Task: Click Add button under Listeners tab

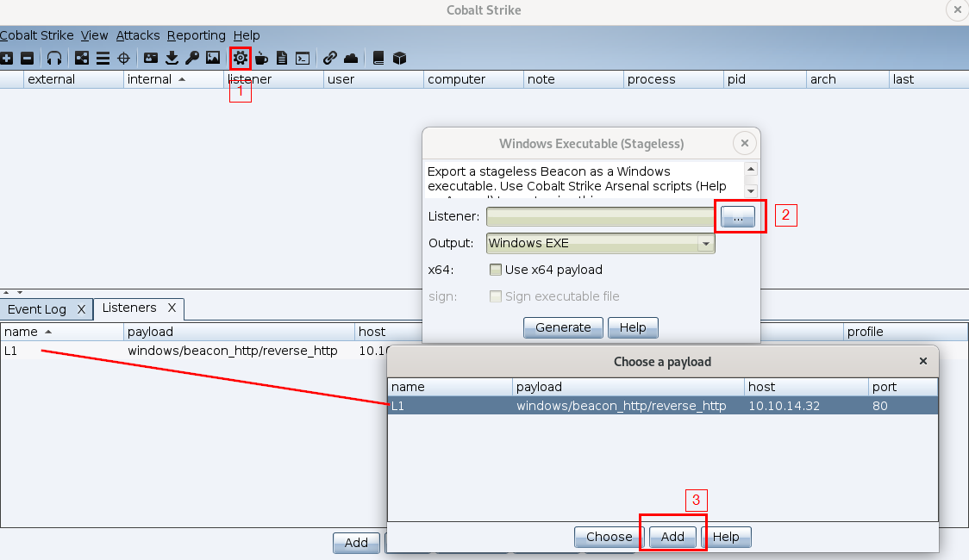Action: pyautogui.click(x=356, y=543)
